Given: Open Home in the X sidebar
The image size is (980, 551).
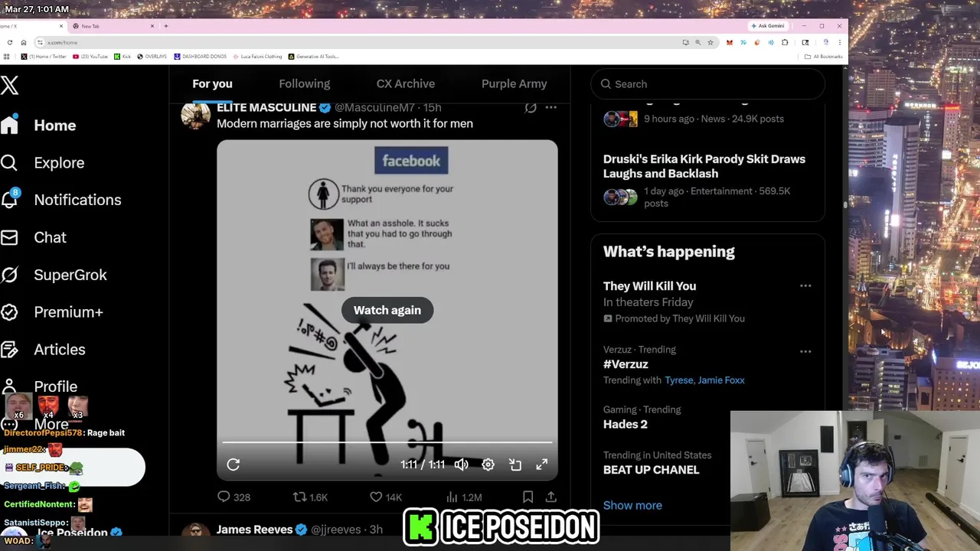Looking at the screenshot, I should click(54, 126).
